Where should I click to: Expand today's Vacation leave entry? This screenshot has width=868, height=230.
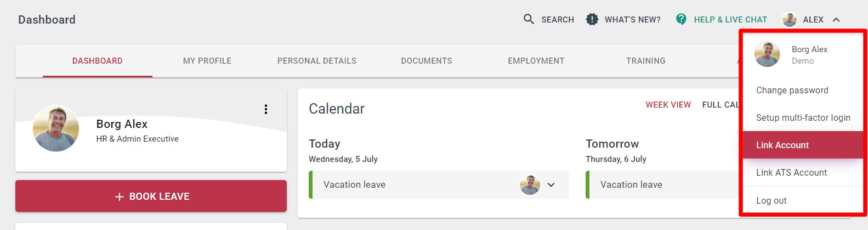pos(551,185)
